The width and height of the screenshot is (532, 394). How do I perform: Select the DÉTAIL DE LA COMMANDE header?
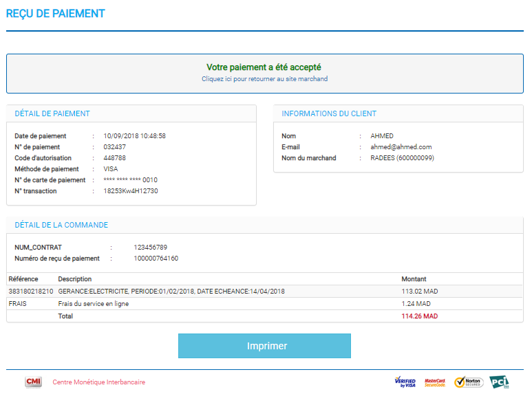coord(61,225)
